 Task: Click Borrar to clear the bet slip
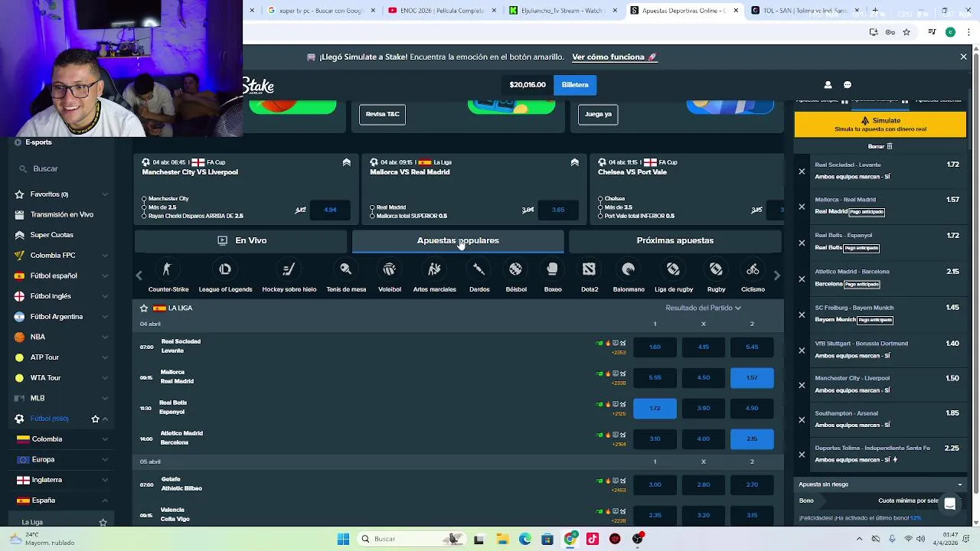point(880,146)
